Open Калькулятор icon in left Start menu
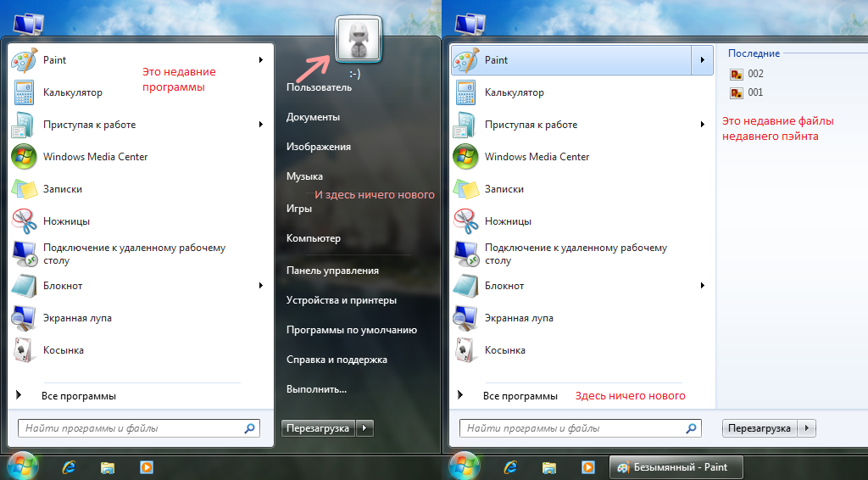 [24, 92]
